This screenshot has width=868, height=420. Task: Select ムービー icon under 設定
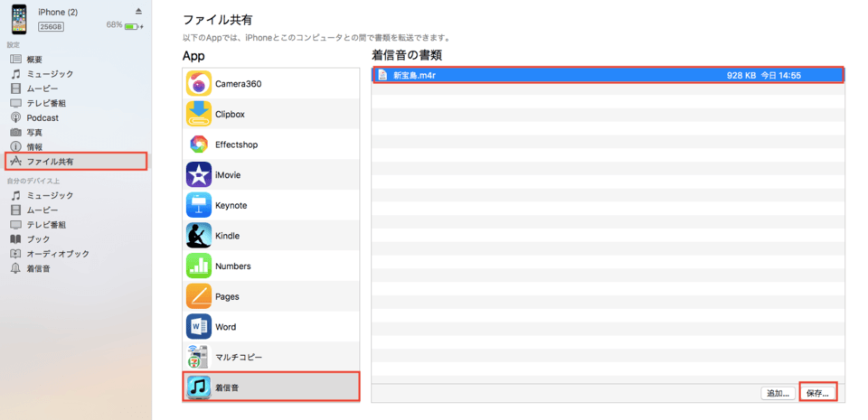16,89
